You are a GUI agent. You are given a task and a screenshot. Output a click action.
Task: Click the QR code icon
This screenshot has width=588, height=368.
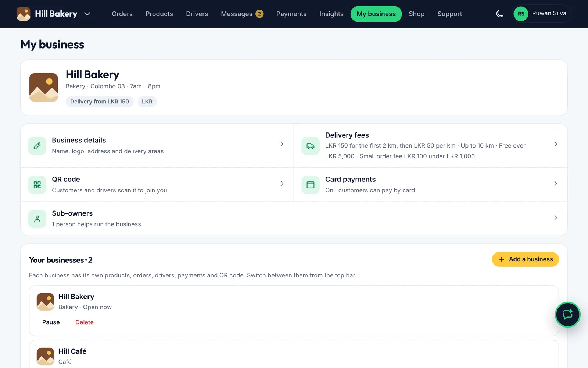click(37, 185)
